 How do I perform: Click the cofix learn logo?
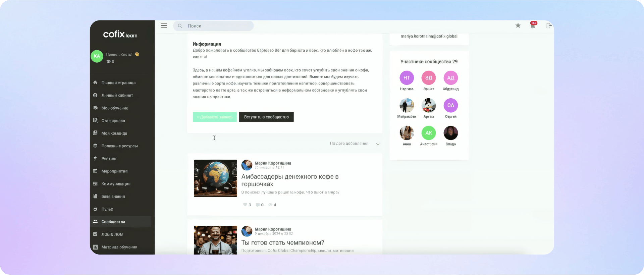pyautogui.click(x=120, y=35)
